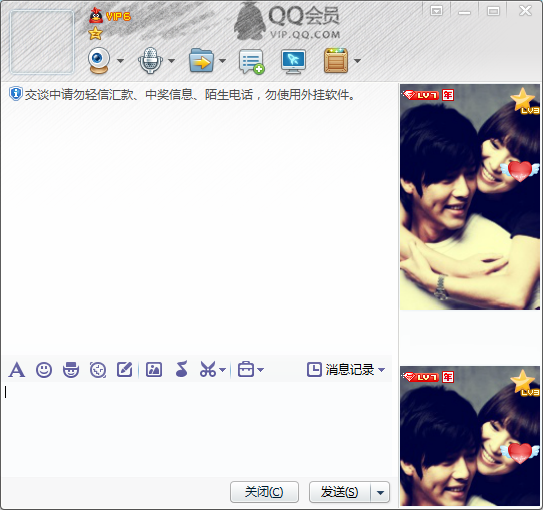Create discussion group chat icon
This screenshot has height=510, width=543.
(252, 62)
